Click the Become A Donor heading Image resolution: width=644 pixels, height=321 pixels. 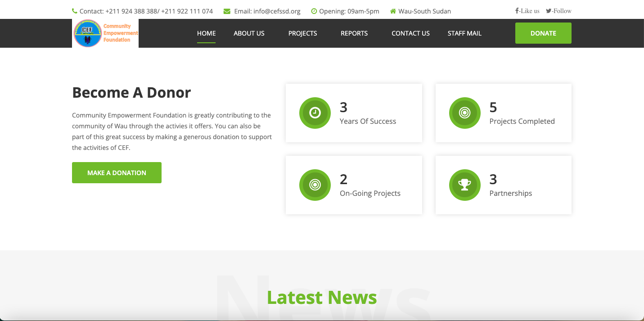point(131,92)
